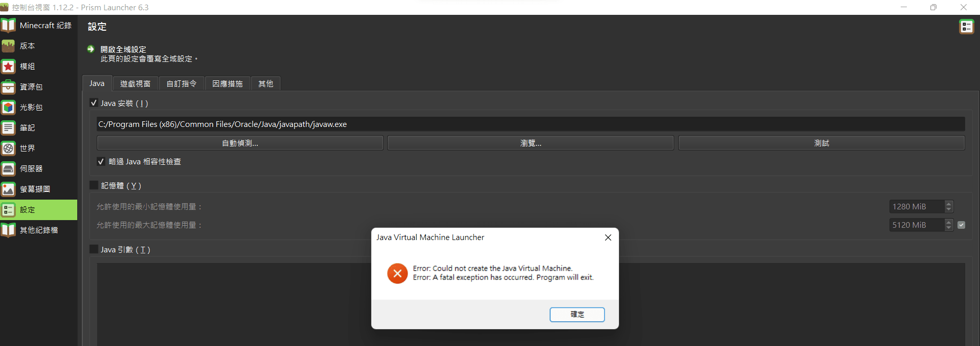
Task: Enable the Java 引數 checkbox
Action: point(94,249)
